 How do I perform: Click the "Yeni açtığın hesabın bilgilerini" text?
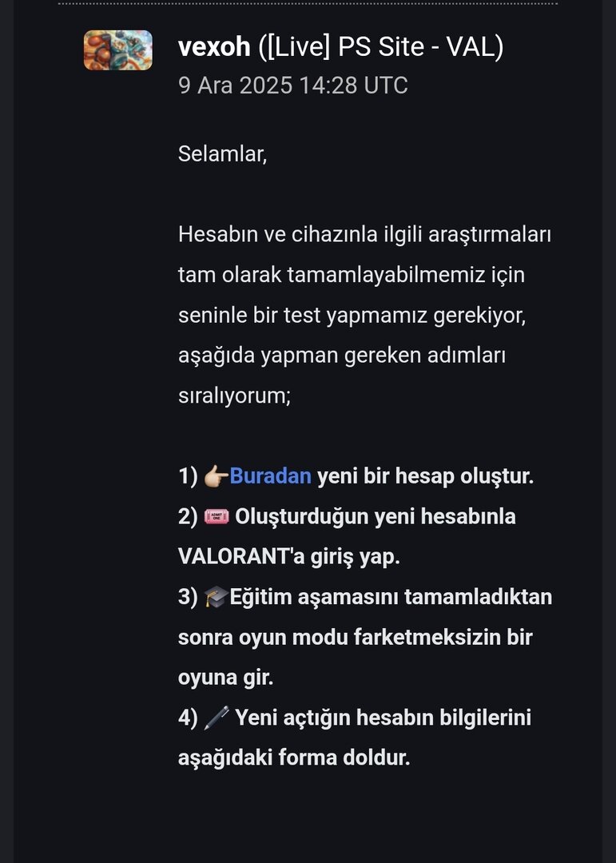click(383, 718)
